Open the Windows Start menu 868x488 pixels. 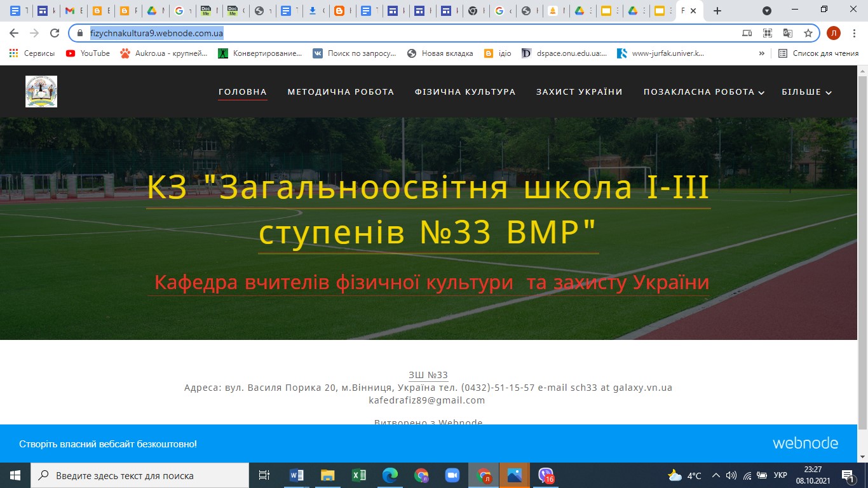tap(15, 475)
